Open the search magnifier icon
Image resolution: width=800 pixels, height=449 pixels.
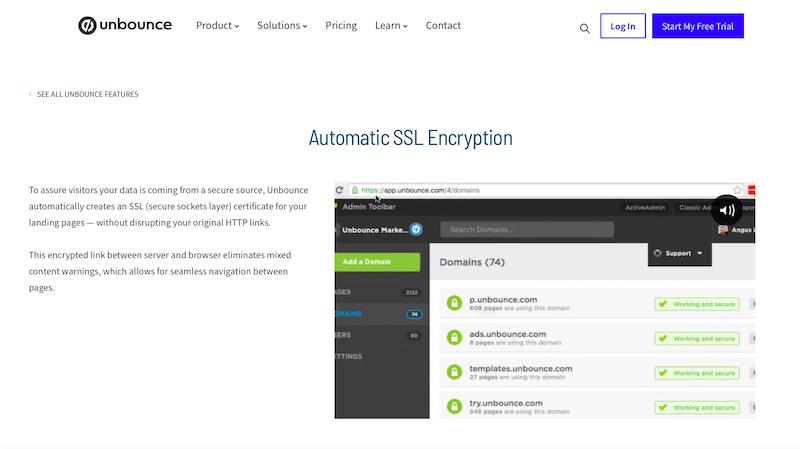click(x=585, y=29)
